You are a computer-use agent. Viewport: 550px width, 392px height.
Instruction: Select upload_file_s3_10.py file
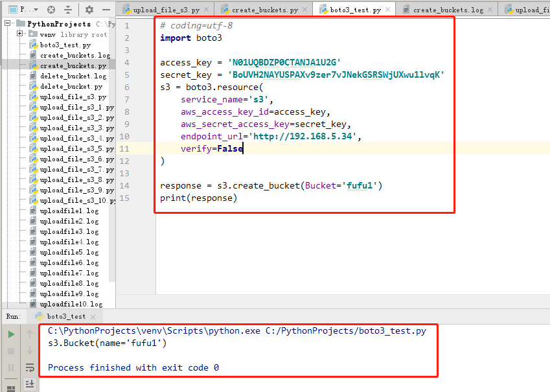tap(78, 200)
